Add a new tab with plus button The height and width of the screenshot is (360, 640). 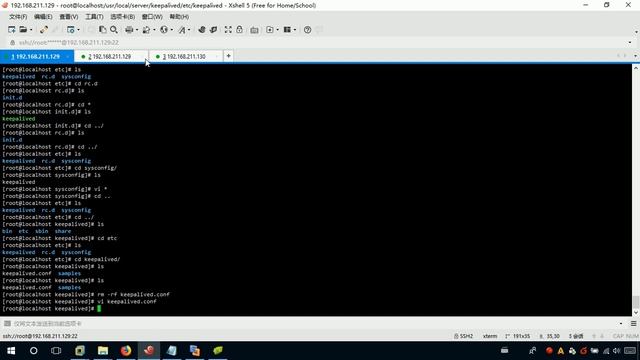point(229,56)
